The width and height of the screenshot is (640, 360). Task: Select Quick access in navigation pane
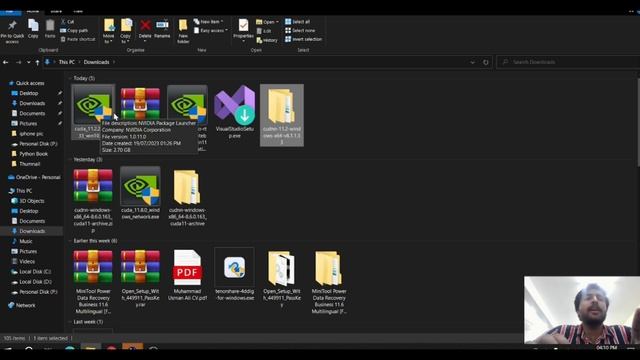tap(30, 83)
